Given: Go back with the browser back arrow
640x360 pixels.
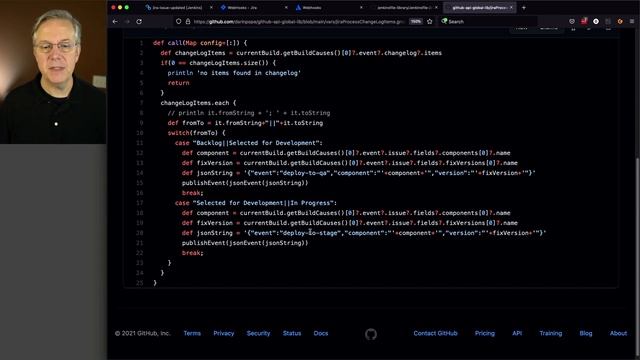Looking at the screenshot, I should coord(115,21).
